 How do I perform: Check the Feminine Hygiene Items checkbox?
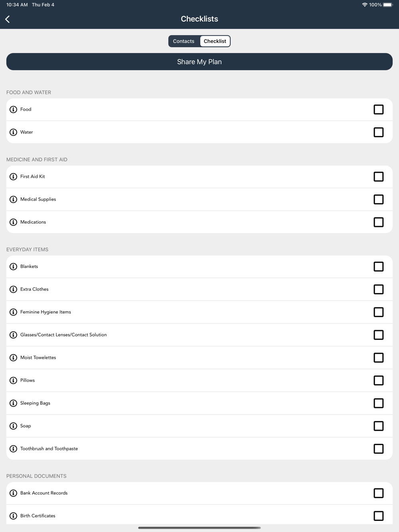click(379, 312)
